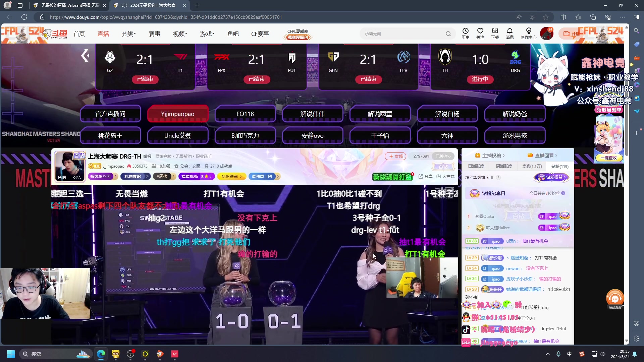This screenshot has width=644, height=362.
Task: Expand 主播投稿 chevron
Action: [x=504, y=156]
